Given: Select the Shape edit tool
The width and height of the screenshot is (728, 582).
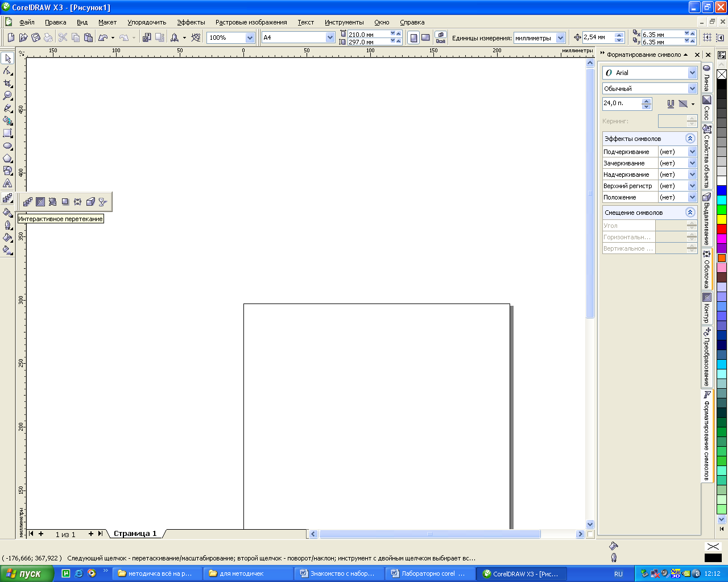Looking at the screenshot, I should (x=7, y=71).
